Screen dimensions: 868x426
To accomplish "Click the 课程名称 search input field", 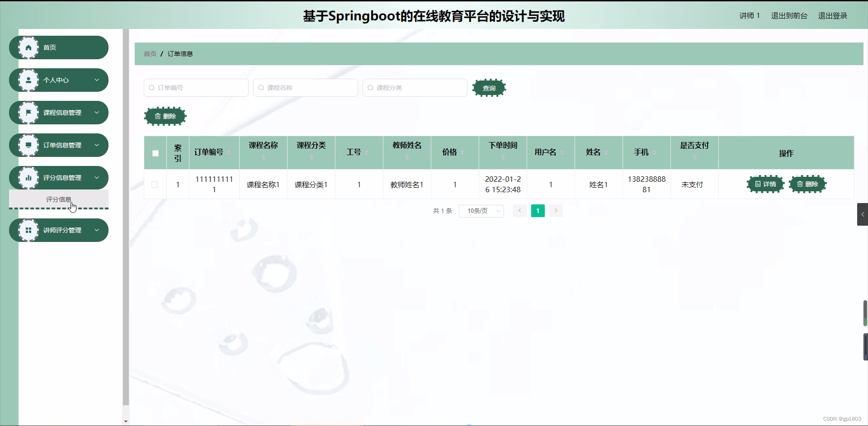I will (x=306, y=88).
